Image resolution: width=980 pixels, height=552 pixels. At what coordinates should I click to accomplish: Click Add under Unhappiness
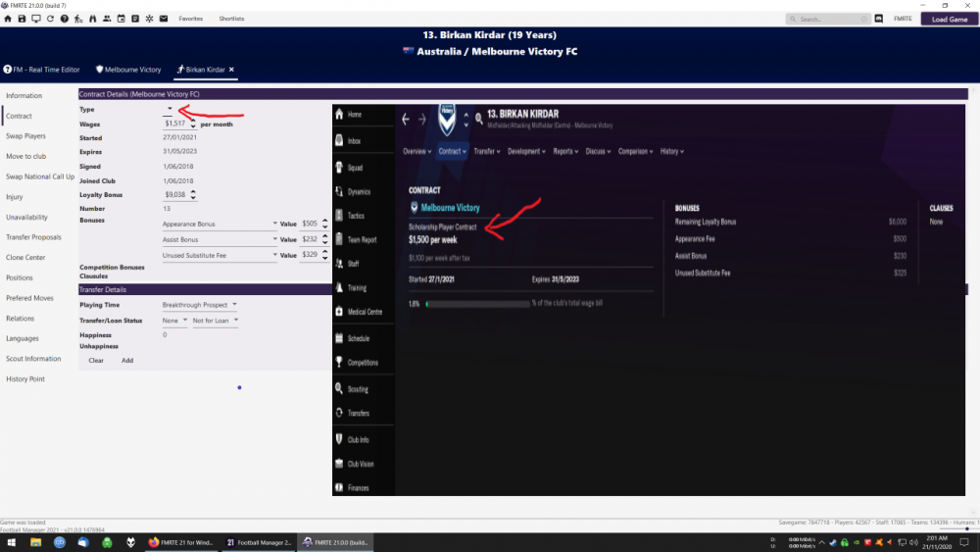click(126, 361)
